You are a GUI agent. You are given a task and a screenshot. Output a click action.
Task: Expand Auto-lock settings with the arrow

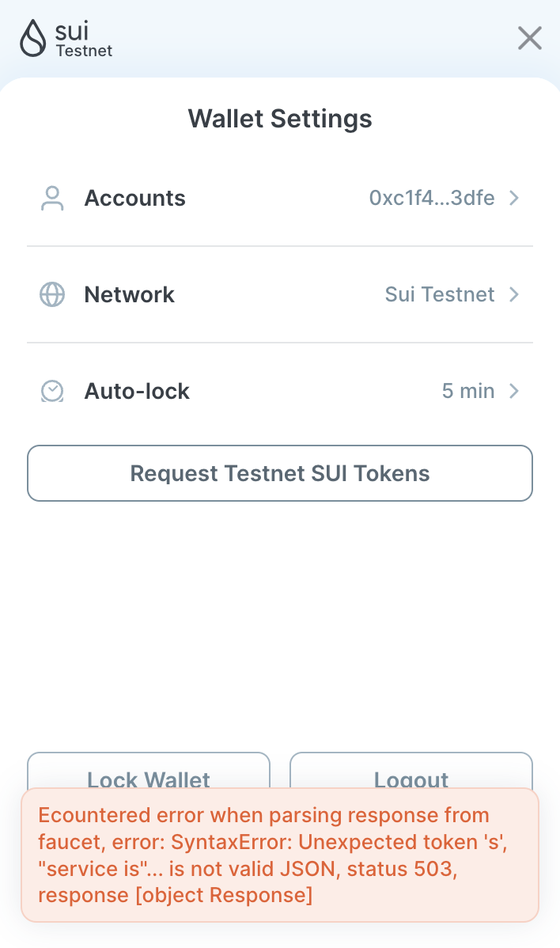click(x=514, y=390)
